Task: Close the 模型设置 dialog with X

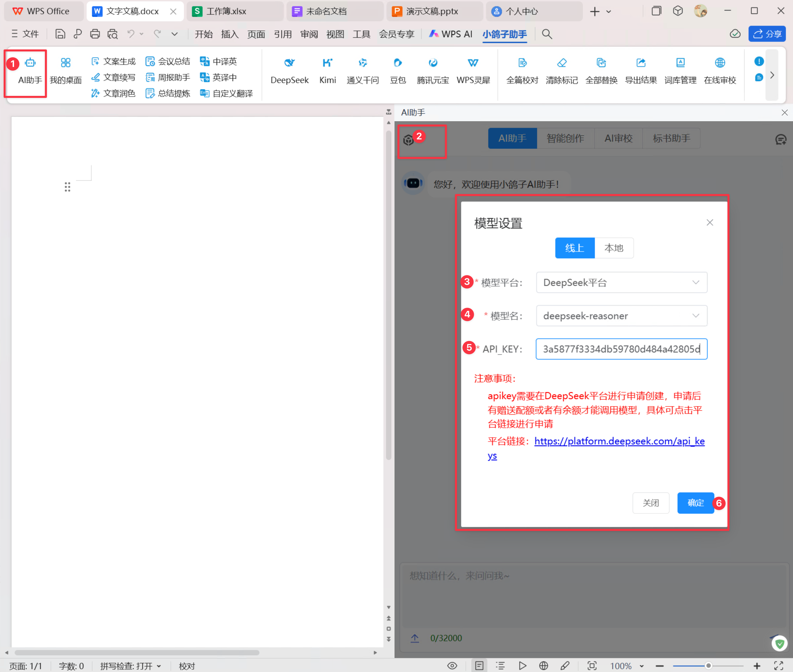Action: [710, 222]
